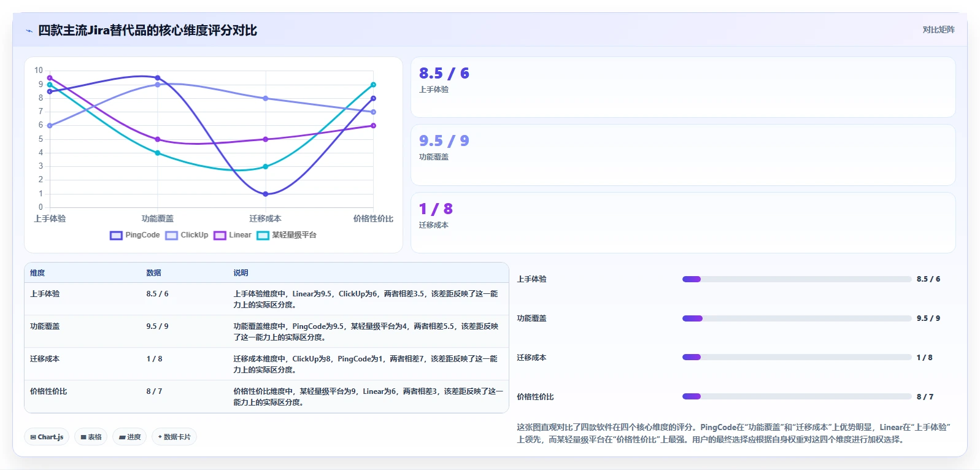Click table value 8 / 7
This screenshot has width=980, height=470.
154,391
